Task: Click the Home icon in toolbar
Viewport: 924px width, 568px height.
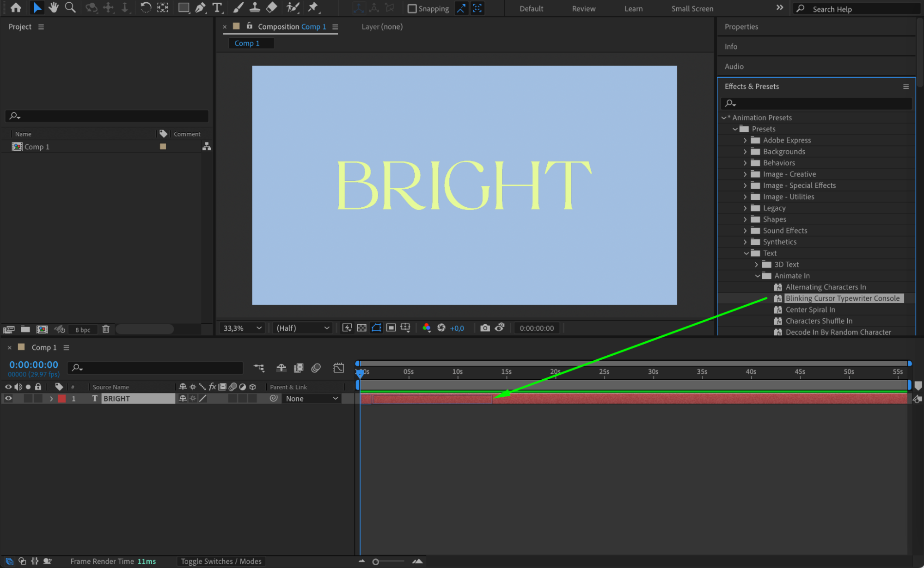Action: (16, 7)
